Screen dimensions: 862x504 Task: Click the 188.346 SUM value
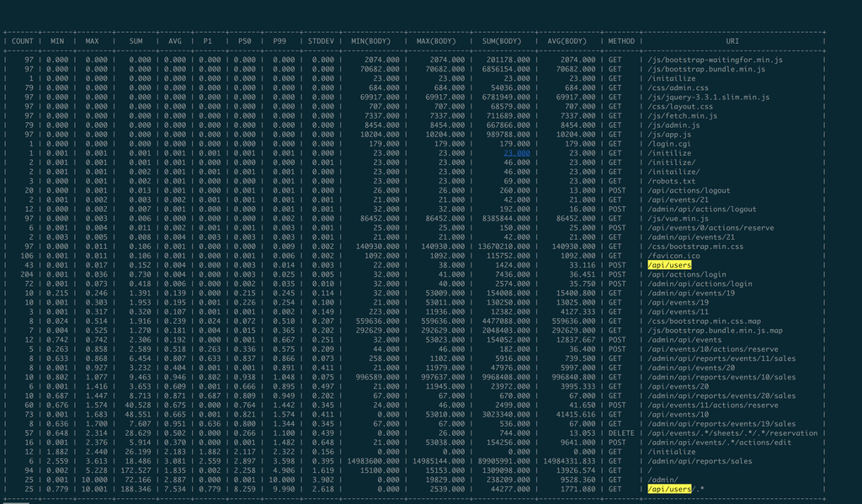[x=136, y=490]
